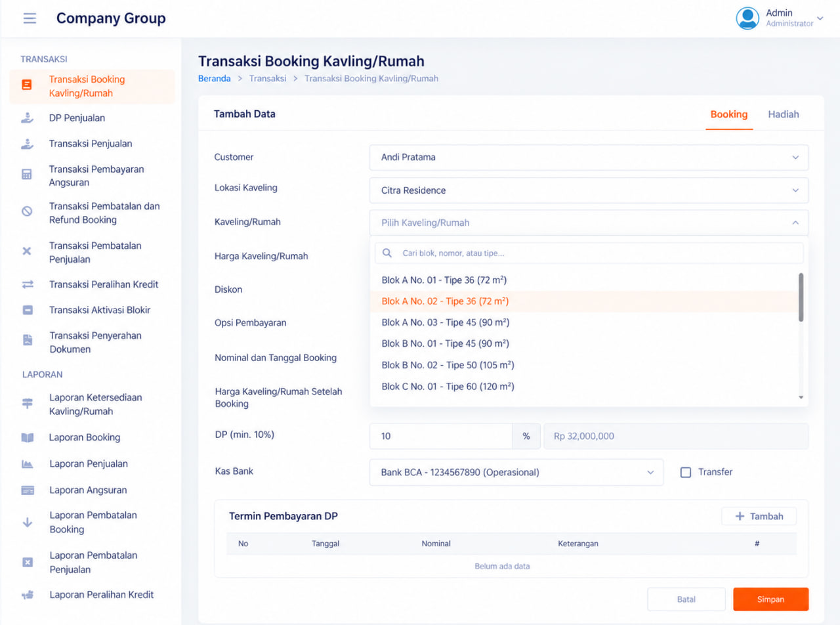Click the DP Penjualan sidebar icon

(x=27, y=118)
